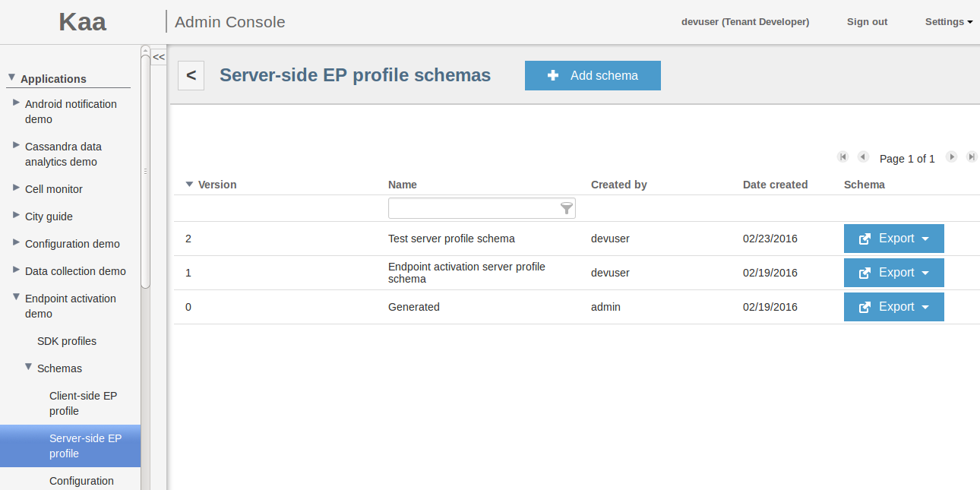Expand the Android notification demo application
This screenshot has height=490, width=980.
point(16,103)
